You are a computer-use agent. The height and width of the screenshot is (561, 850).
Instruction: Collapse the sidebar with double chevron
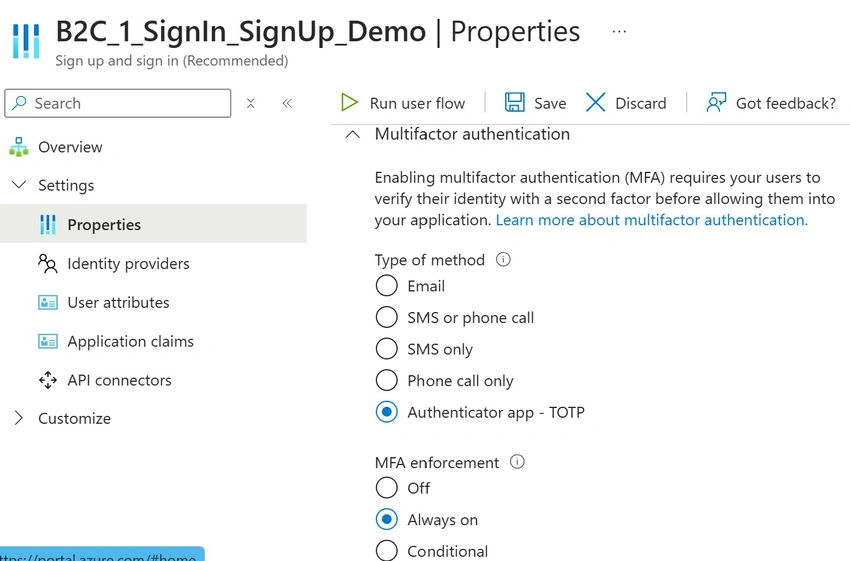[287, 103]
